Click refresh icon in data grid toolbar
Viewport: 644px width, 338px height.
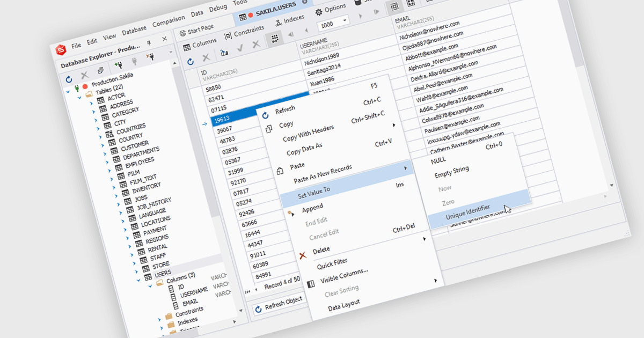191,62
